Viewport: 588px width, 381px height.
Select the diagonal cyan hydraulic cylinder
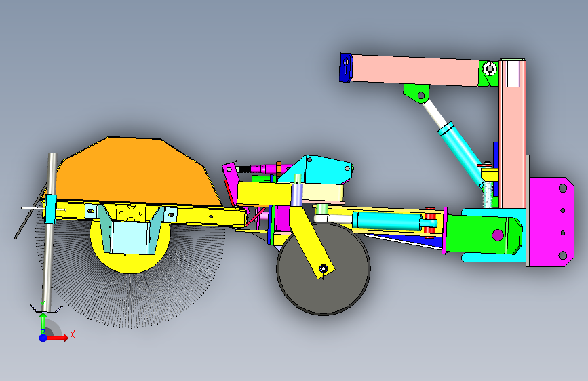(x=461, y=154)
